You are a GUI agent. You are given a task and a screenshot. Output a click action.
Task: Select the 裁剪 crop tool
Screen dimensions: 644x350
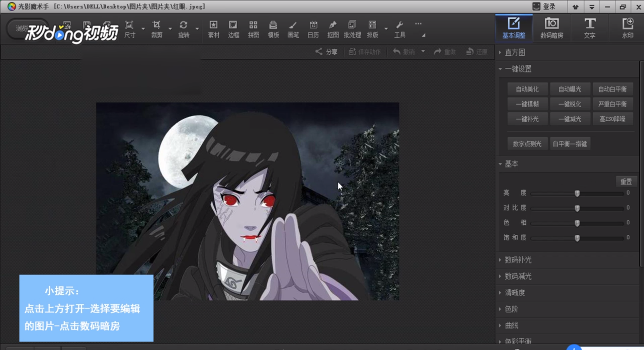(x=156, y=29)
